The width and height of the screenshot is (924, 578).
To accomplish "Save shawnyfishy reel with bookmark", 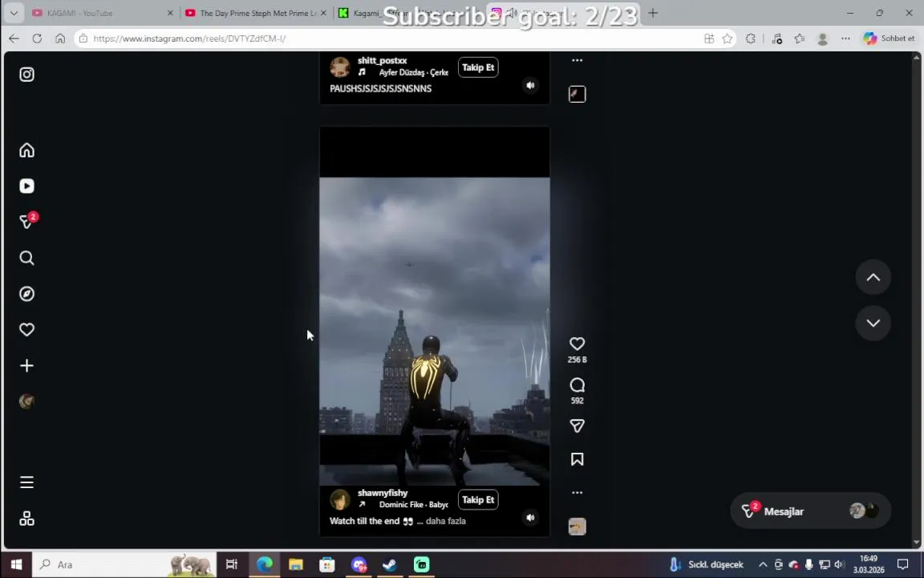I will (577, 459).
